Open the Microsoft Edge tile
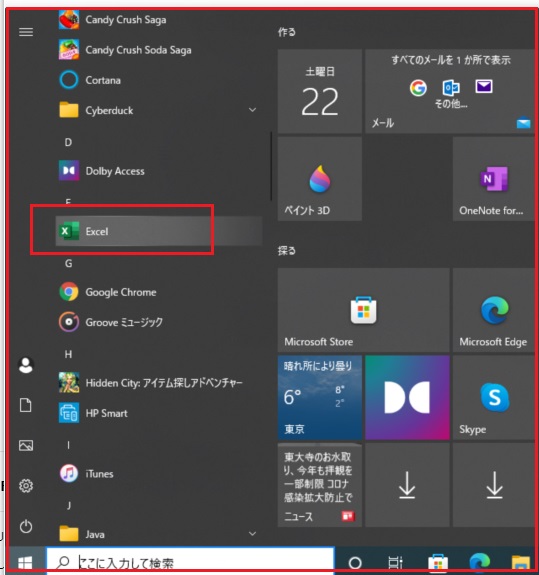 (x=494, y=310)
